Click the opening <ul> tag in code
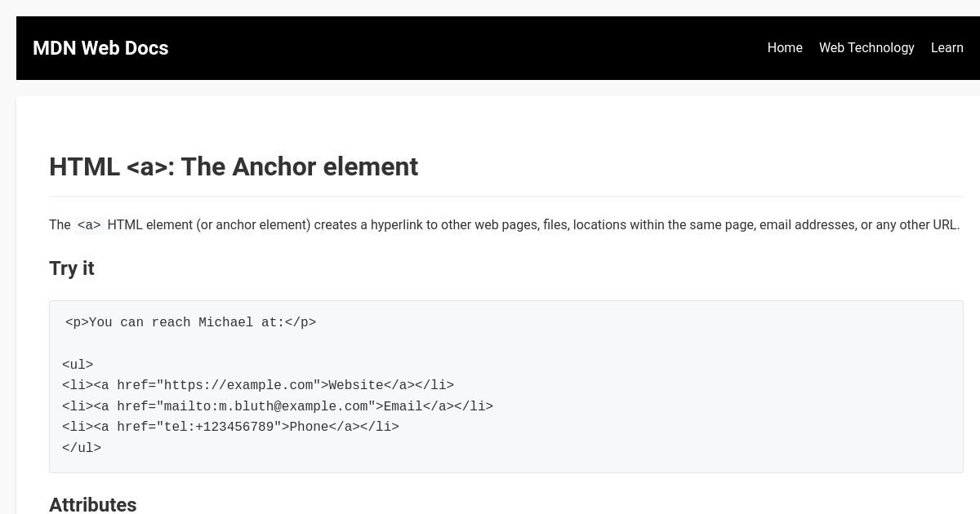 coord(78,365)
